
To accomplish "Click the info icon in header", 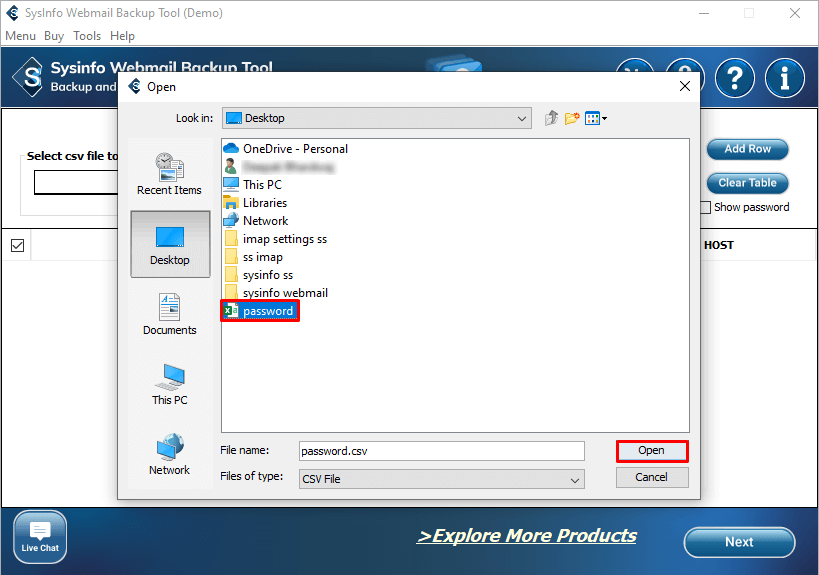I will (785, 78).
